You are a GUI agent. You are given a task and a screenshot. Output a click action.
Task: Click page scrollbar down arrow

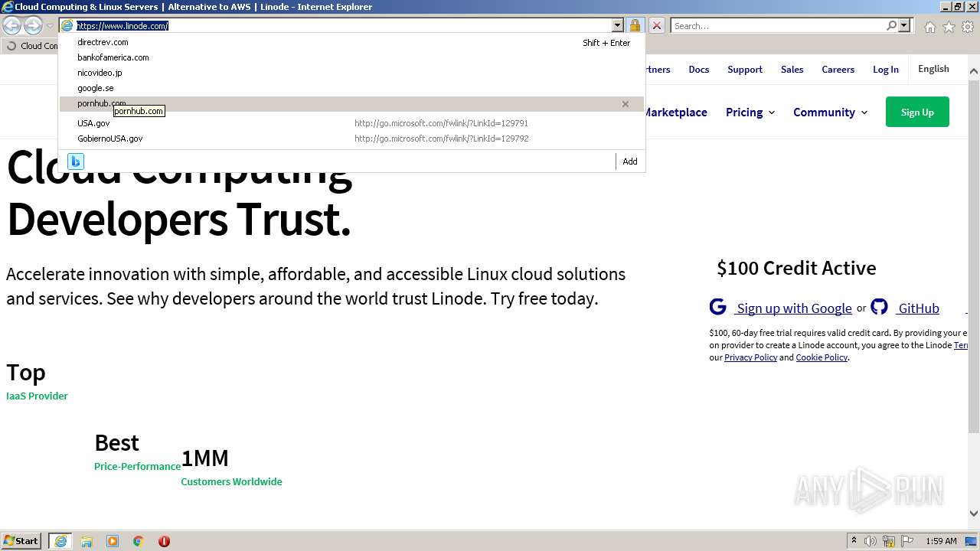[974, 514]
